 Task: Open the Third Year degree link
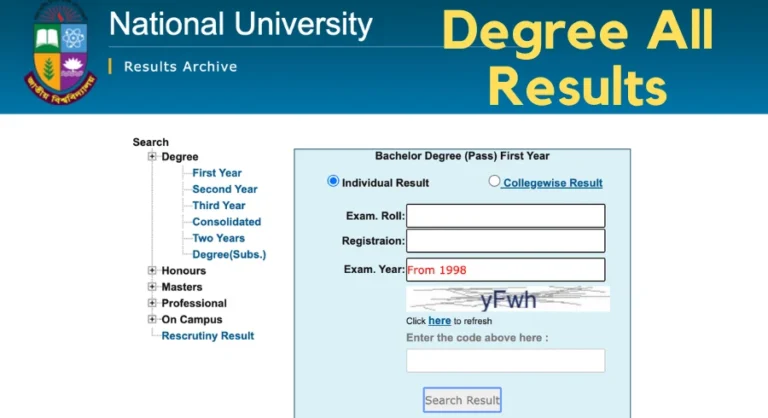pos(218,205)
